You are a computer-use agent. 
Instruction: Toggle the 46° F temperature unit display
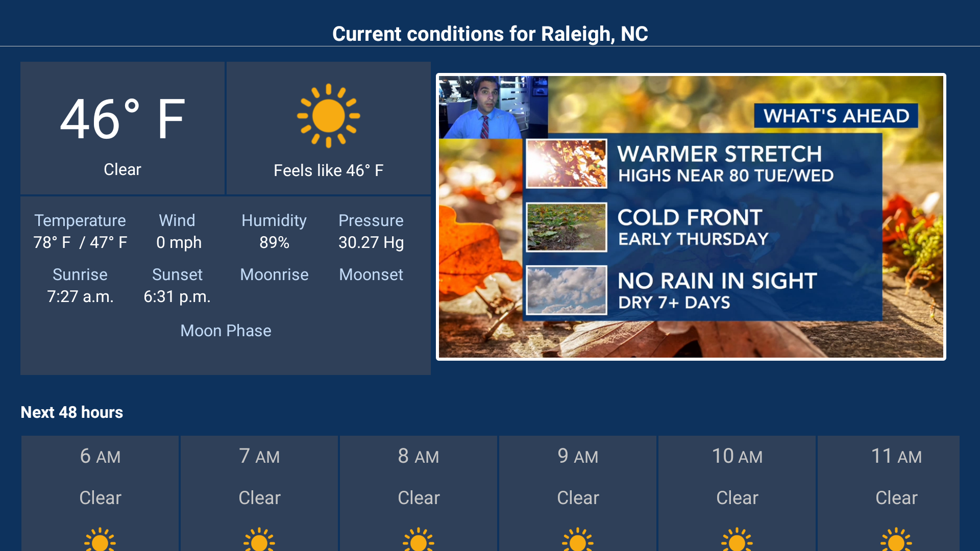click(x=122, y=118)
